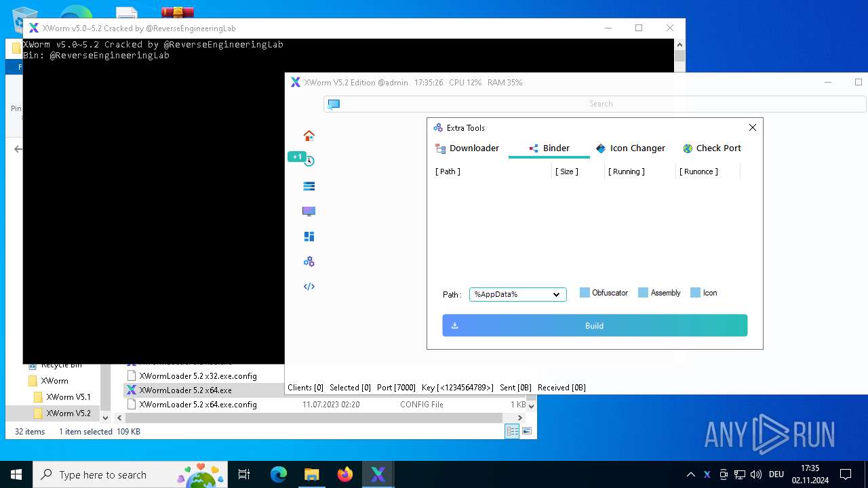Select XWormLoader 5.2 x64.exe file
This screenshot has height=488, width=868.
tap(185, 390)
